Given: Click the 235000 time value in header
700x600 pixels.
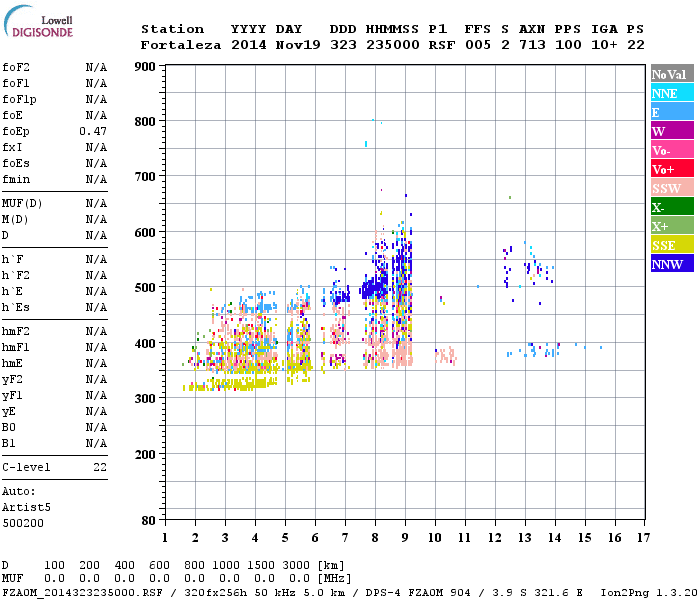Looking at the screenshot, I should click(x=393, y=45).
